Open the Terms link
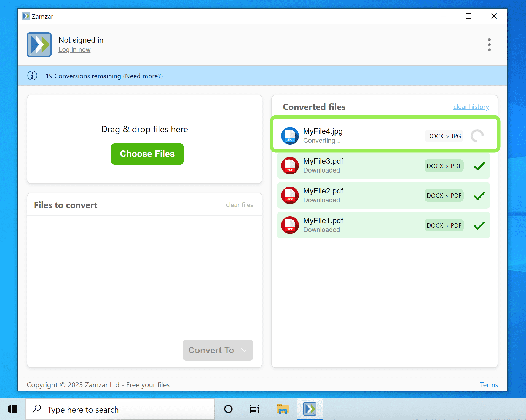Image resolution: width=526 pixels, height=420 pixels. coord(489,385)
